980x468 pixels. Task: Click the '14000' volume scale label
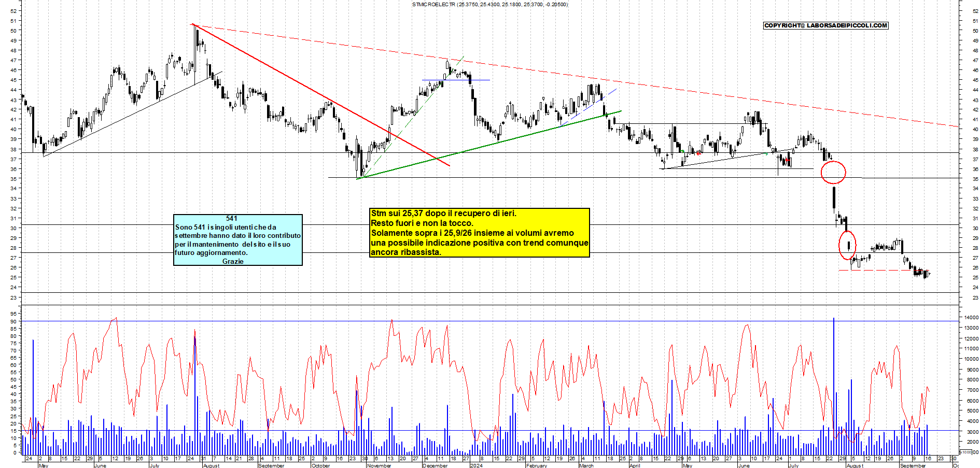pos(971,318)
